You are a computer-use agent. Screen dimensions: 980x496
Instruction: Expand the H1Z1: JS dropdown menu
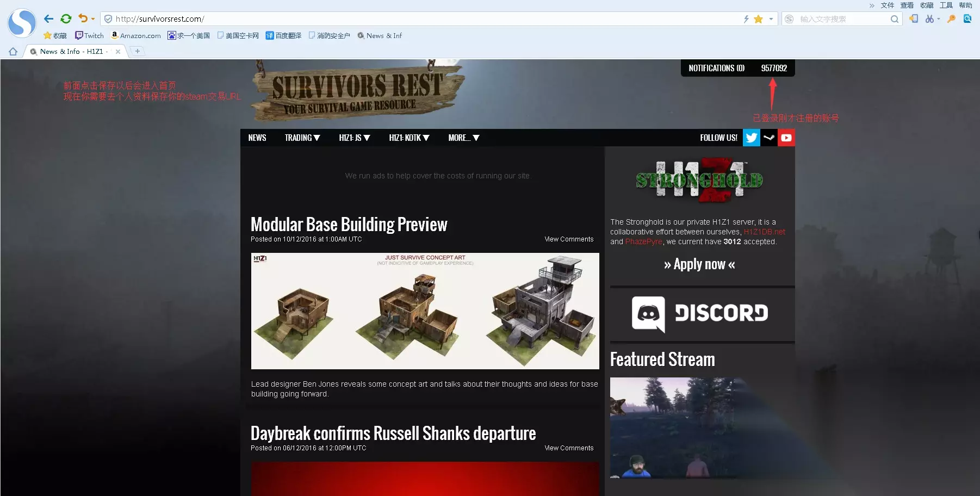[355, 138]
